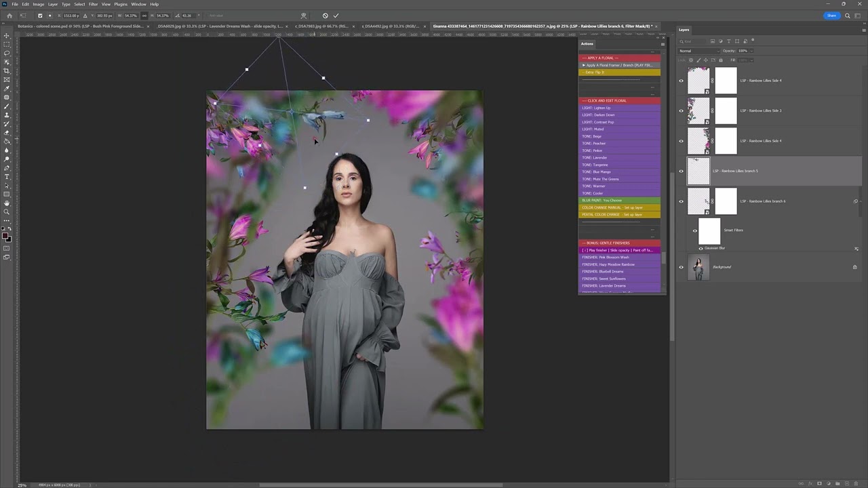Open the Plugins menu
Screen dimensions: 868x488
pos(121,4)
